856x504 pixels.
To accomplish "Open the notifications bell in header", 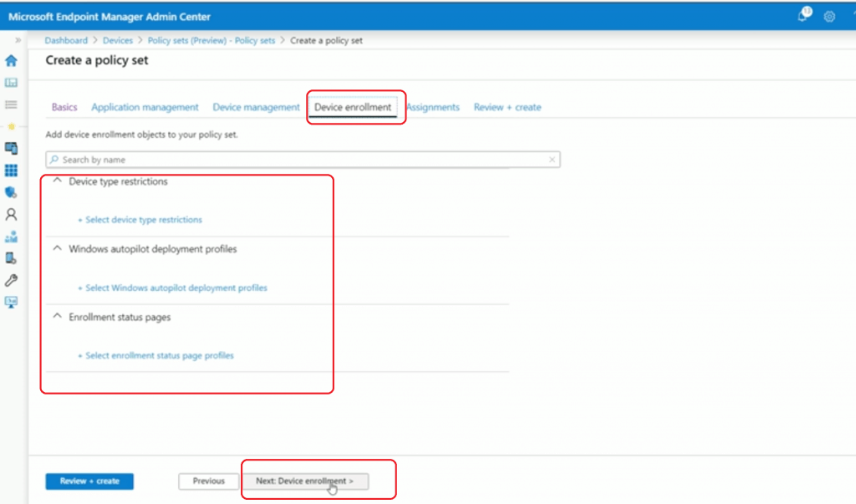I will point(803,16).
